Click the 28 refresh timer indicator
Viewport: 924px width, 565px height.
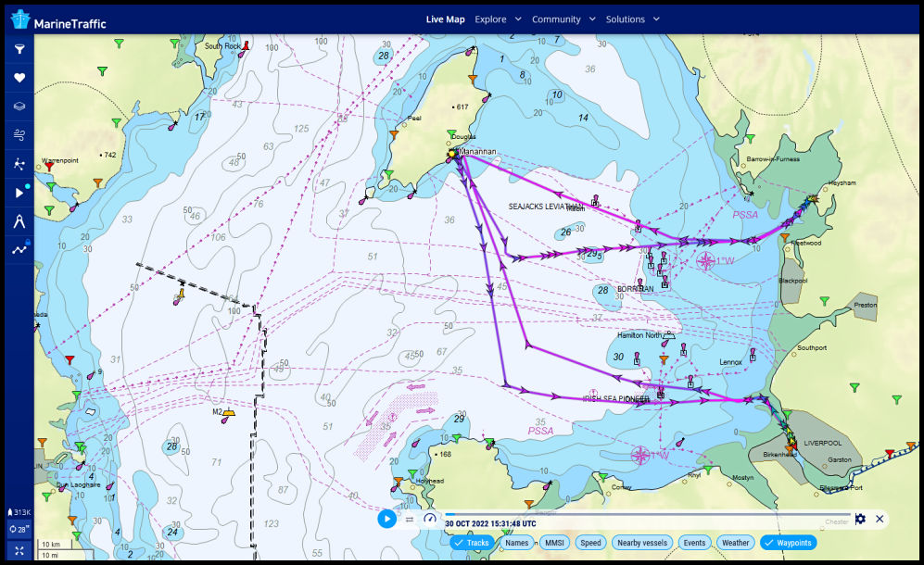click(x=19, y=529)
